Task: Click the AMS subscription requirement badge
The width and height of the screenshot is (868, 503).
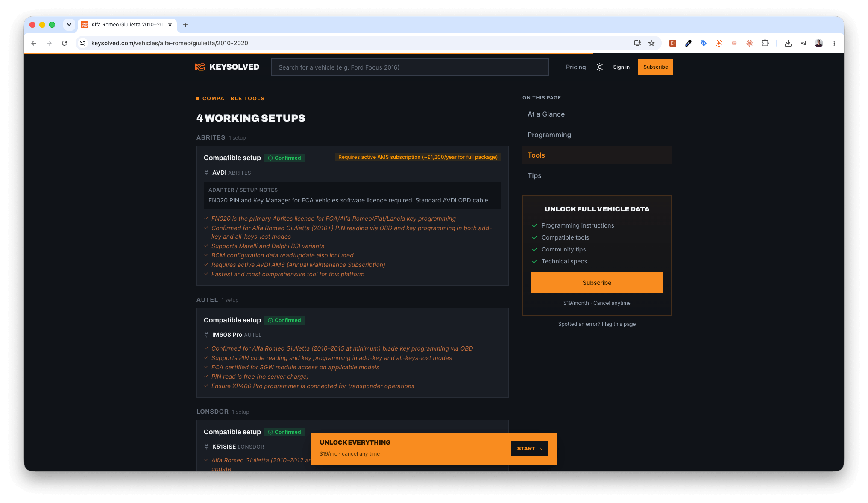Action: click(x=418, y=157)
